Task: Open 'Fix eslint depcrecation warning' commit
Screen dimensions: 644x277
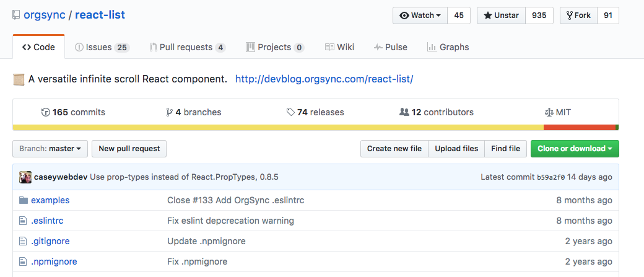Action: tap(230, 221)
